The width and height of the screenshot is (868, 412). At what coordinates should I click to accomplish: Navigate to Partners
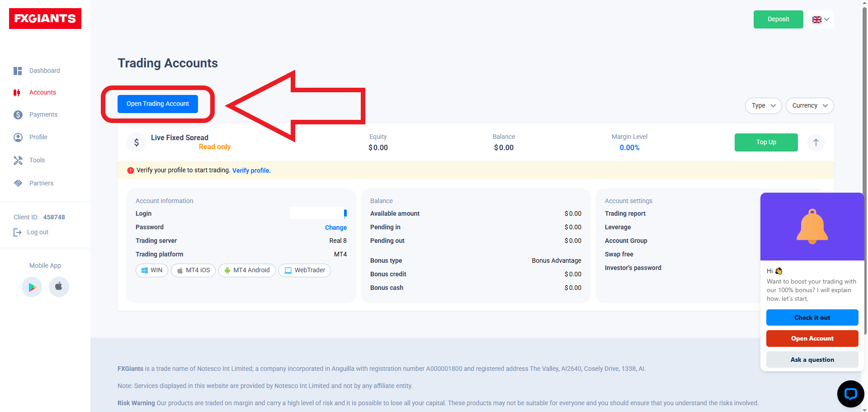click(41, 183)
